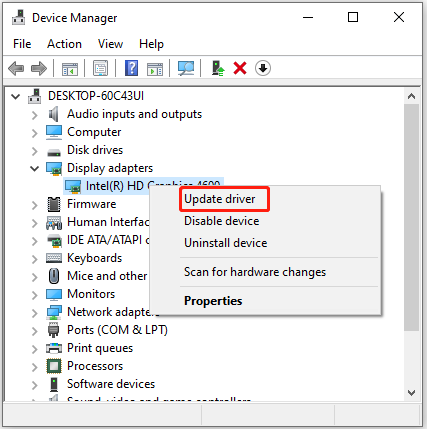Click the Action pane toolbar icon
This screenshot has width=427, height=429.
point(155,69)
